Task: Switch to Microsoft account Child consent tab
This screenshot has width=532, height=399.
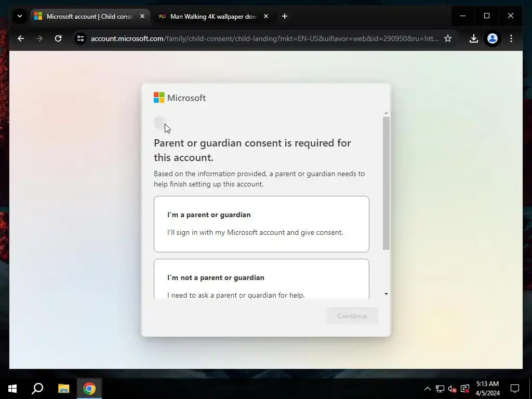Action: tap(90, 16)
